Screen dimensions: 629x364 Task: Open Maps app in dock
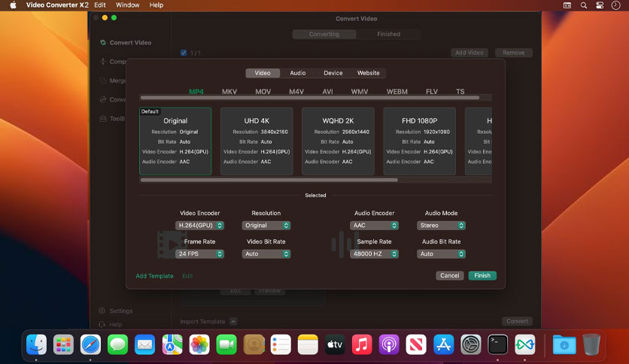point(172,344)
